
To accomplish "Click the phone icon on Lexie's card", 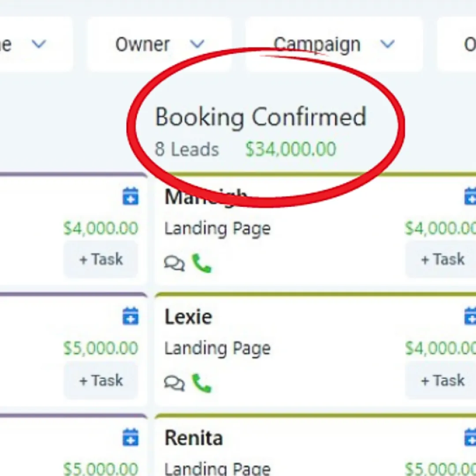I will 202,383.
